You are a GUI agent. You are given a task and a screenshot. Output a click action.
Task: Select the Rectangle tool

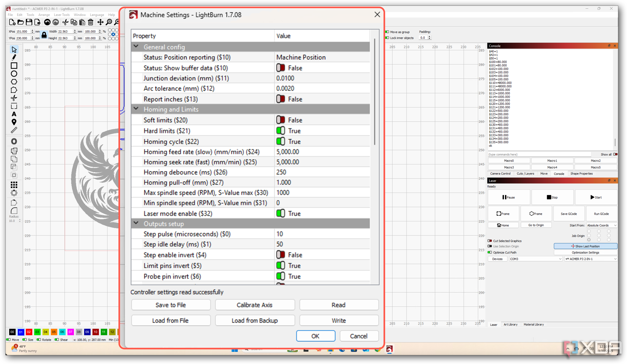click(14, 66)
